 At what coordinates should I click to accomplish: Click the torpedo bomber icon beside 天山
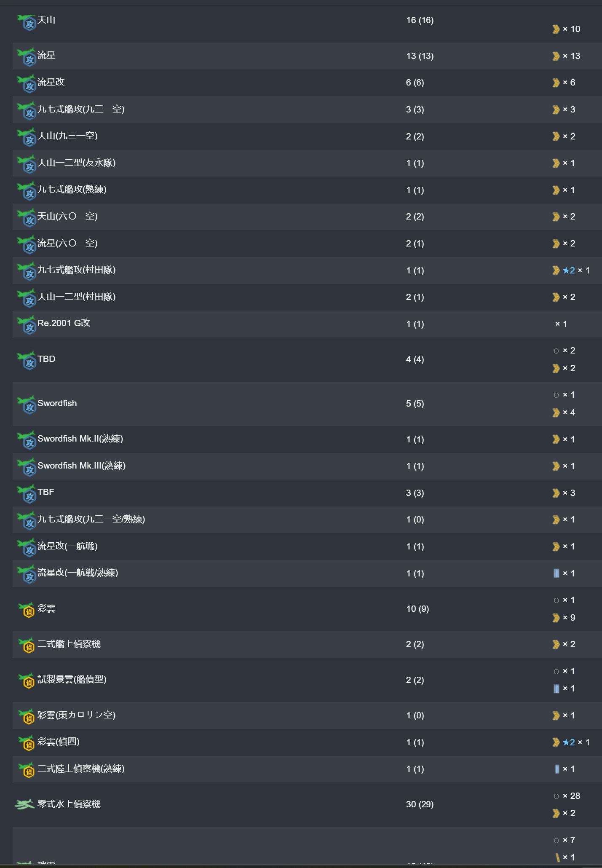pos(27,22)
